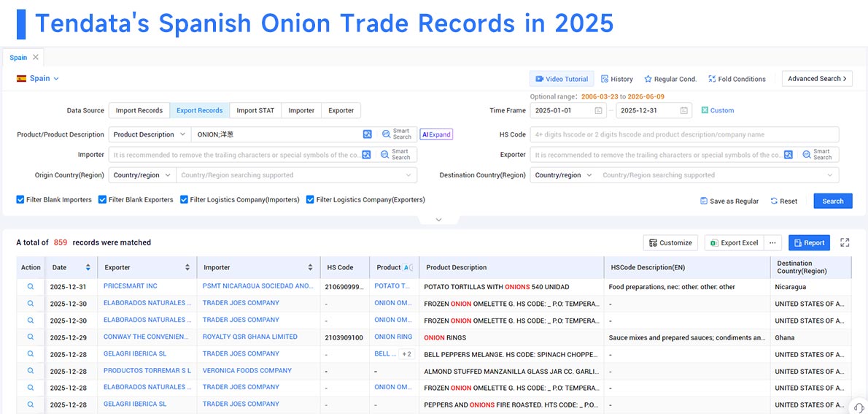Open calendar icon in start date field

click(x=598, y=110)
